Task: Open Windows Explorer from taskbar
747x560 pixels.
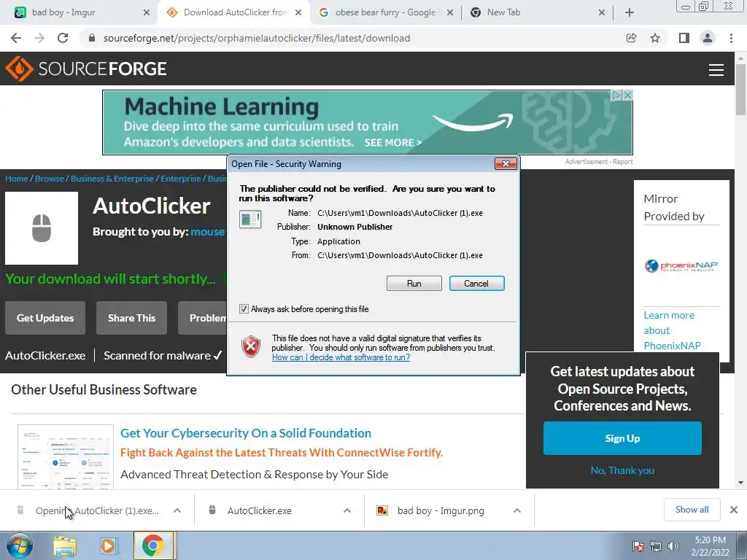Action: [65, 545]
